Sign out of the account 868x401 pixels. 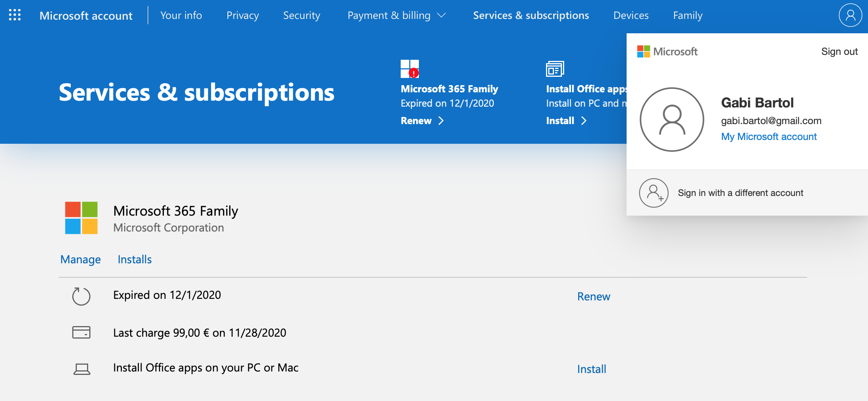(x=839, y=51)
